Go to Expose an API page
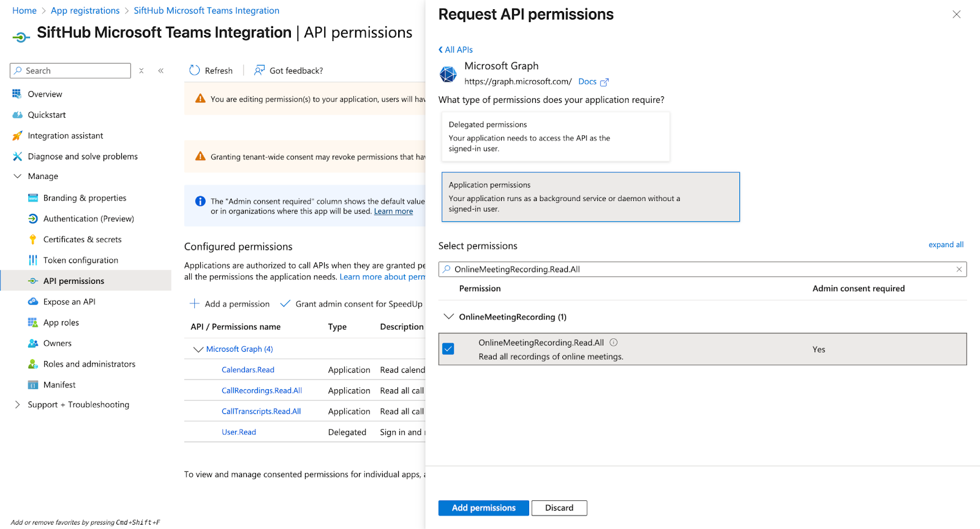This screenshot has height=529, width=980. coord(69,302)
